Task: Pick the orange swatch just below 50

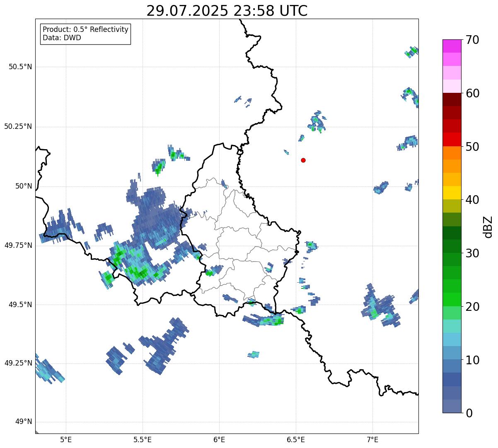Action: [452, 153]
